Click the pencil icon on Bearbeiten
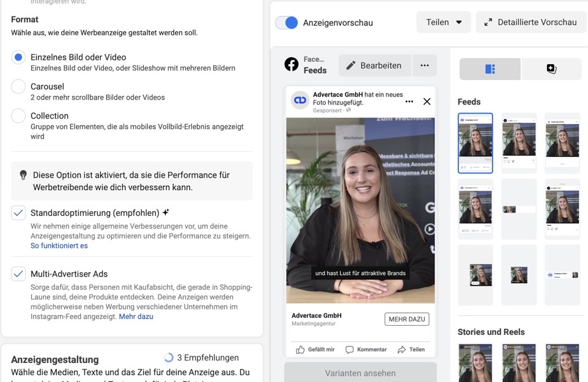The height and width of the screenshot is (382, 588). click(x=351, y=65)
